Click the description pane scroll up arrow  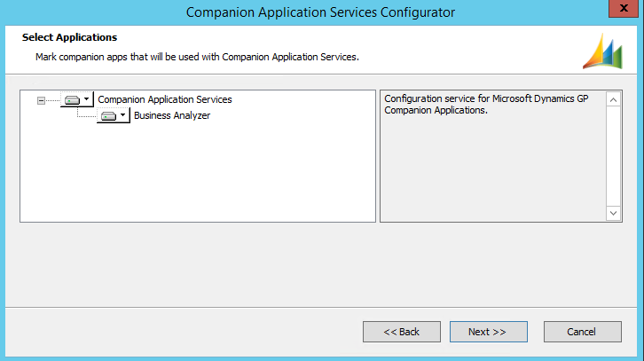pos(614,99)
